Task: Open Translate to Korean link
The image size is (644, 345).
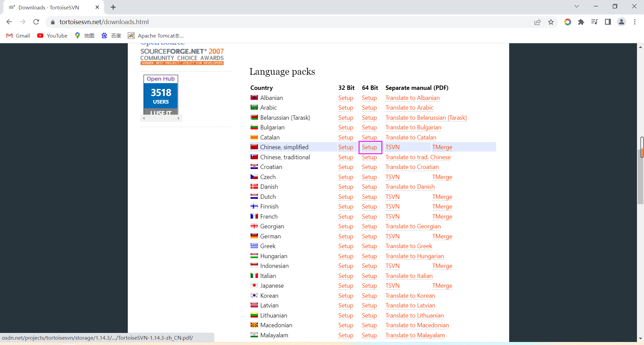Action: click(x=410, y=296)
